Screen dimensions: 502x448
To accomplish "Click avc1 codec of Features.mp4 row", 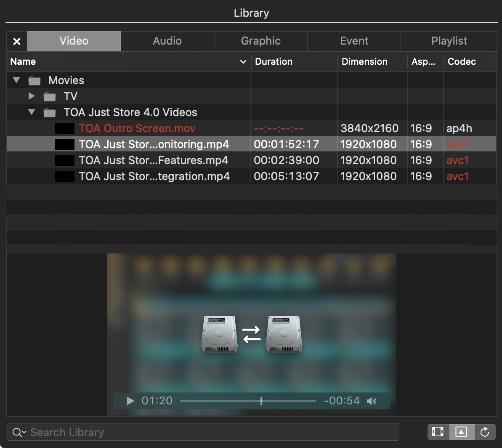I will pos(457,160).
